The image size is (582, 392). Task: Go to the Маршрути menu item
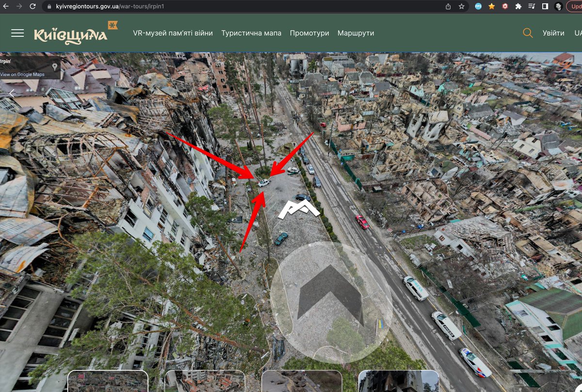[x=356, y=33]
